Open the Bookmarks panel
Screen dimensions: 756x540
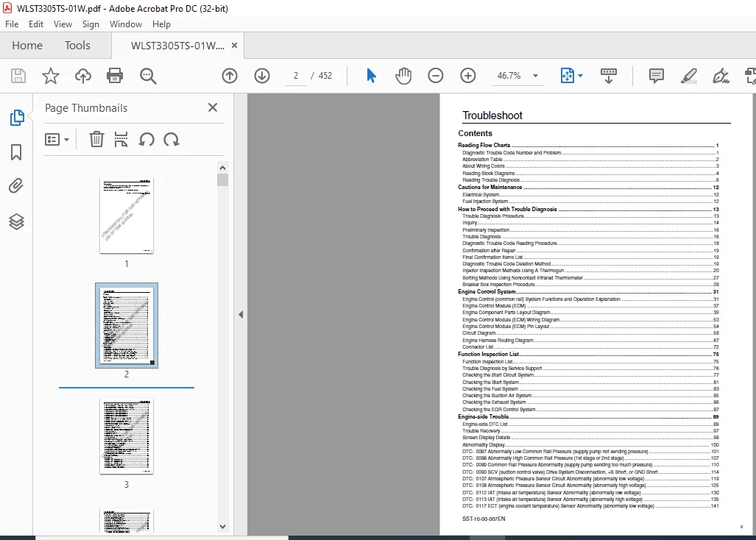click(x=16, y=152)
